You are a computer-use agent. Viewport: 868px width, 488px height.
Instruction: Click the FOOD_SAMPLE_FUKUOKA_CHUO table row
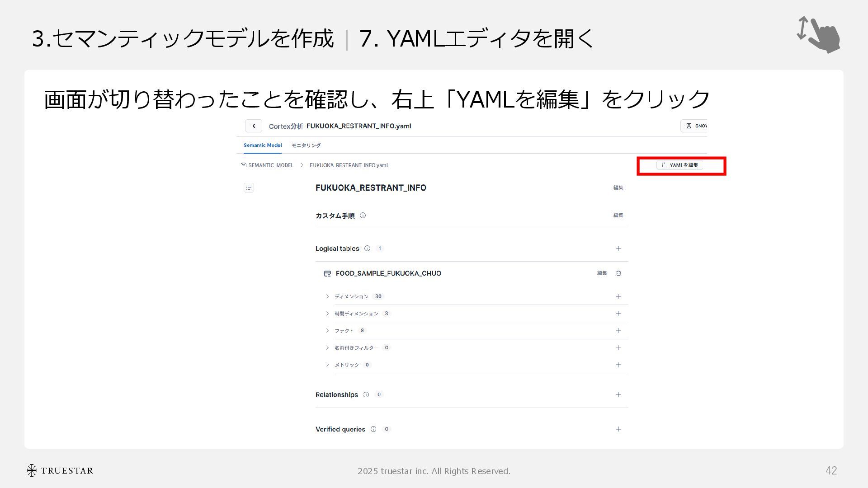coord(388,273)
